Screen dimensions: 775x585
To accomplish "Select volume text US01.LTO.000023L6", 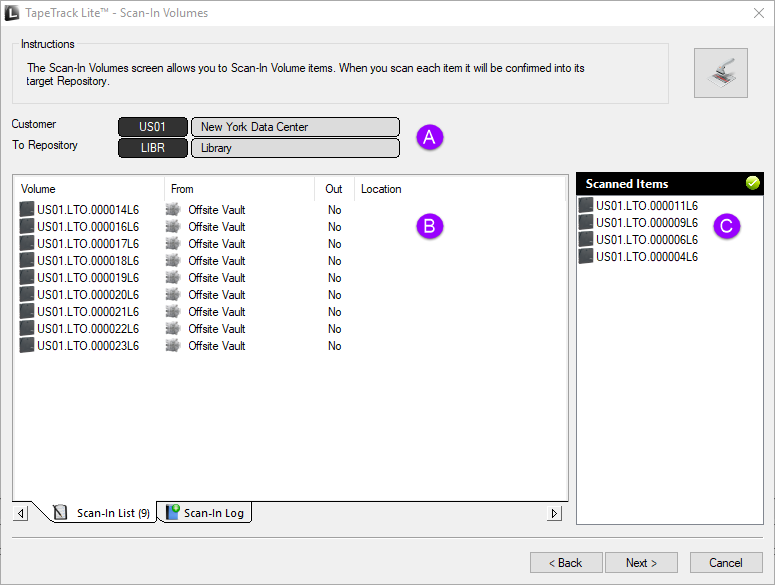I will click(x=88, y=345).
